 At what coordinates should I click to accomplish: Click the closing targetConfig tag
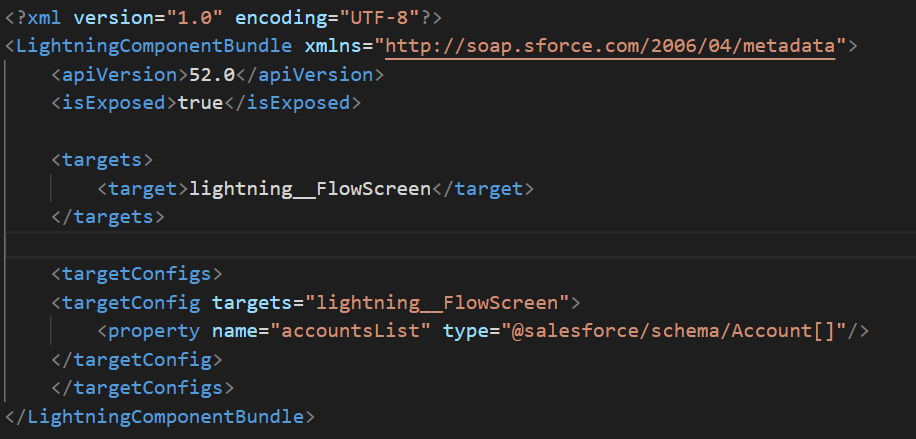[137, 360]
